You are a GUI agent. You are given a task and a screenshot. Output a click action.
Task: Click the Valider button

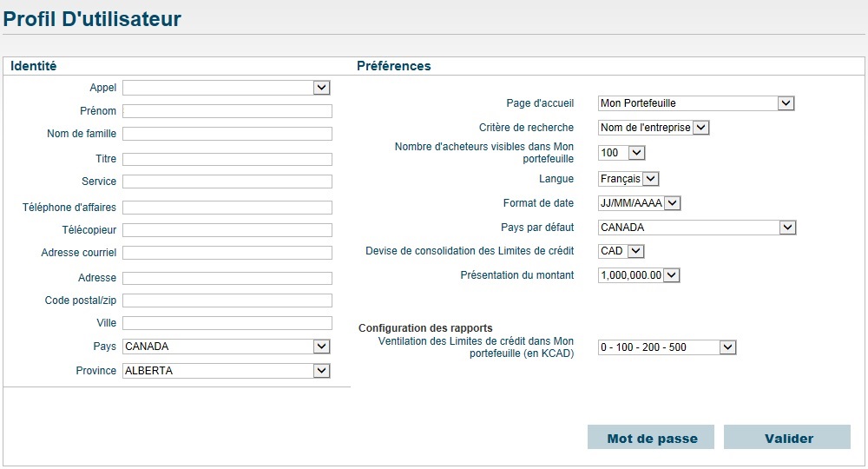point(787,438)
